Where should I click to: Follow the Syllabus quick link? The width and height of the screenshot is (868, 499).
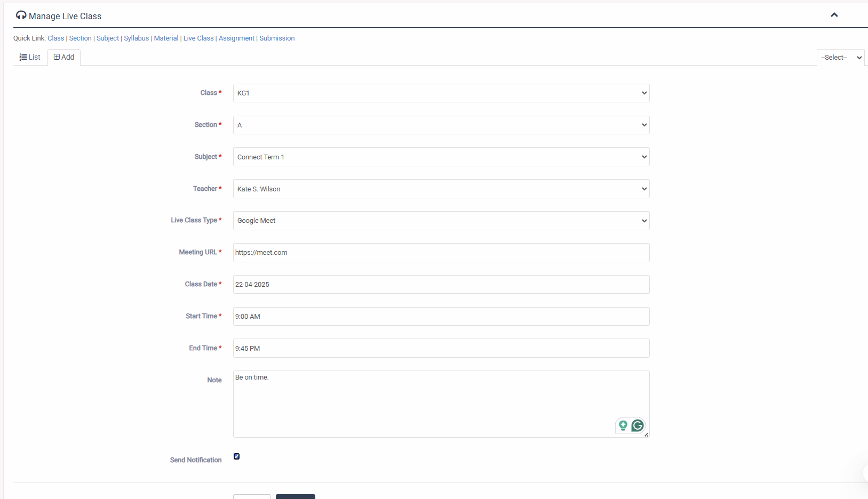point(136,38)
